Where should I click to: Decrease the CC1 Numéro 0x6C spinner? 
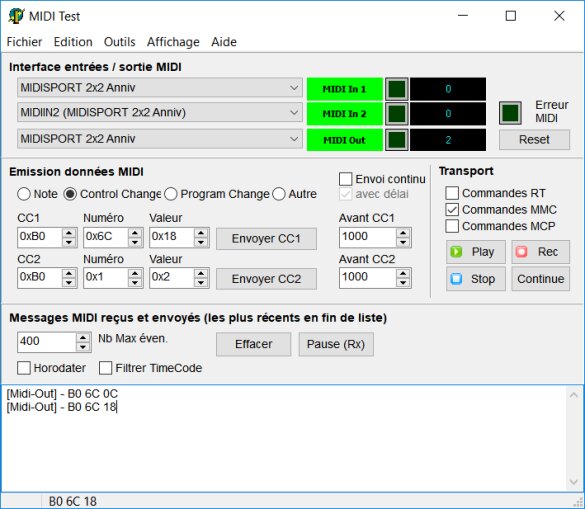point(135,243)
